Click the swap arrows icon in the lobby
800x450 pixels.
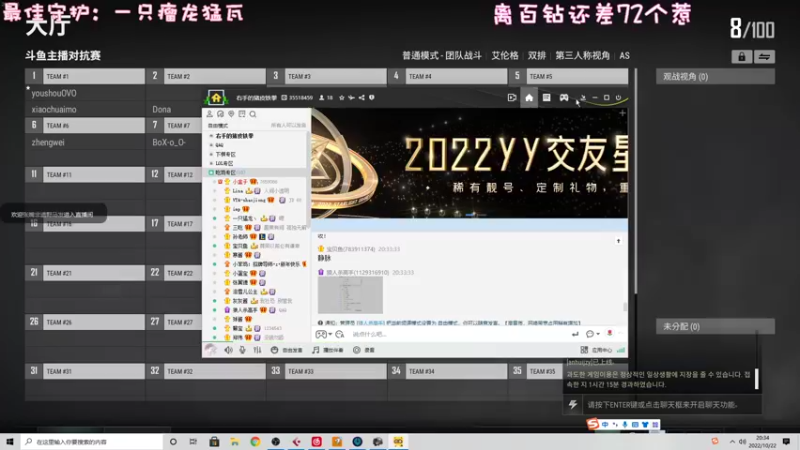coord(764,57)
